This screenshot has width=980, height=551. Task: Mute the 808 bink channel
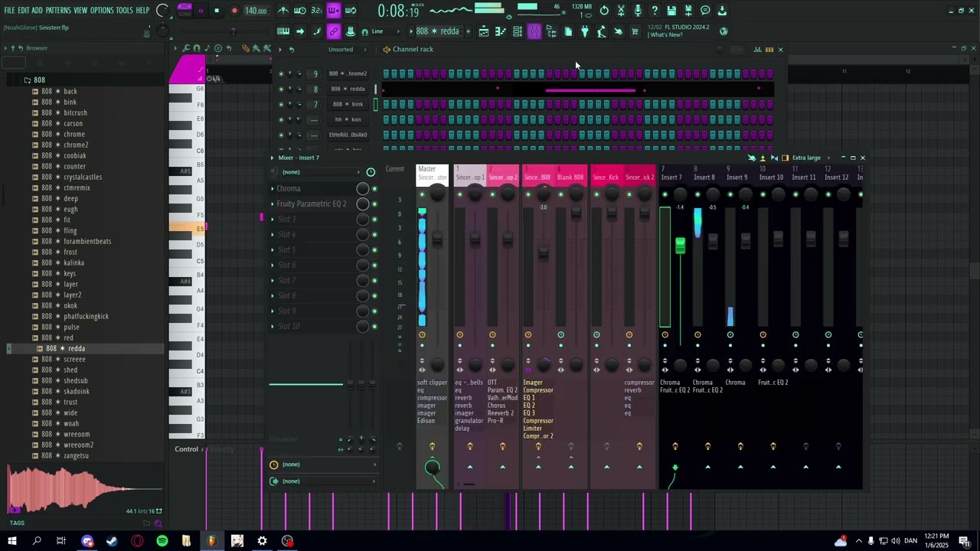pyautogui.click(x=281, y=104)
